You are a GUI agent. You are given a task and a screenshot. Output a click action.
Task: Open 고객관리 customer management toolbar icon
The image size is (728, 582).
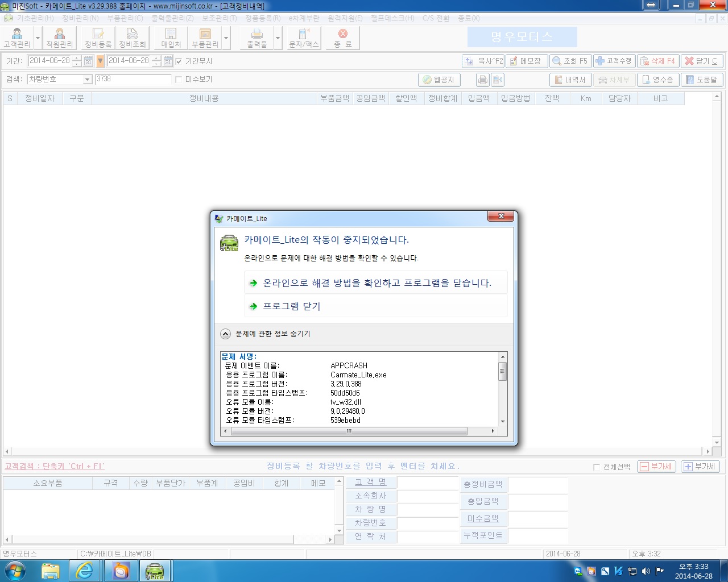17,38
